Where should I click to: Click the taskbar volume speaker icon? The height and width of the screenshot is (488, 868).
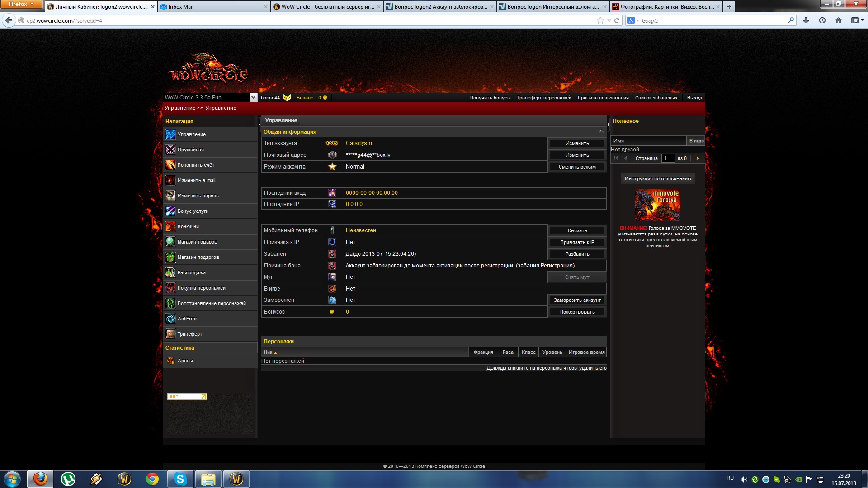[x=744, y=479]
